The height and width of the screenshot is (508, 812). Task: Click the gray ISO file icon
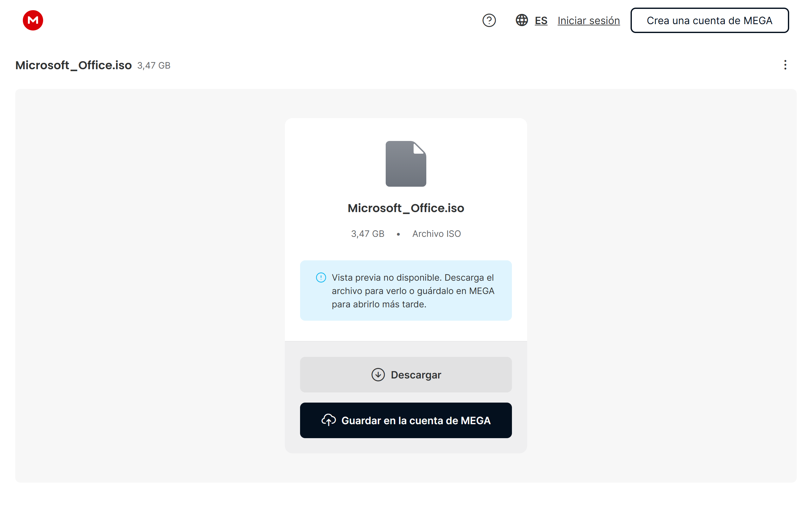(406, 164)
